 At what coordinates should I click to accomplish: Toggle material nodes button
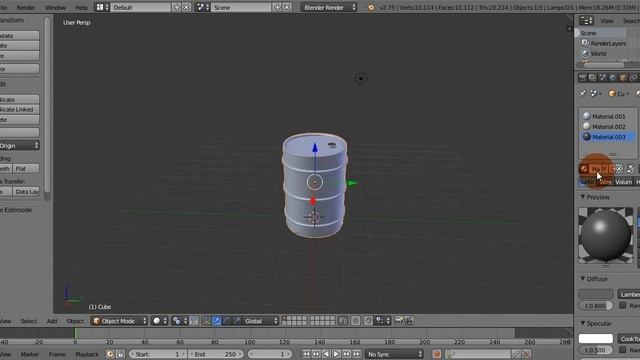[x=630, y=169]
